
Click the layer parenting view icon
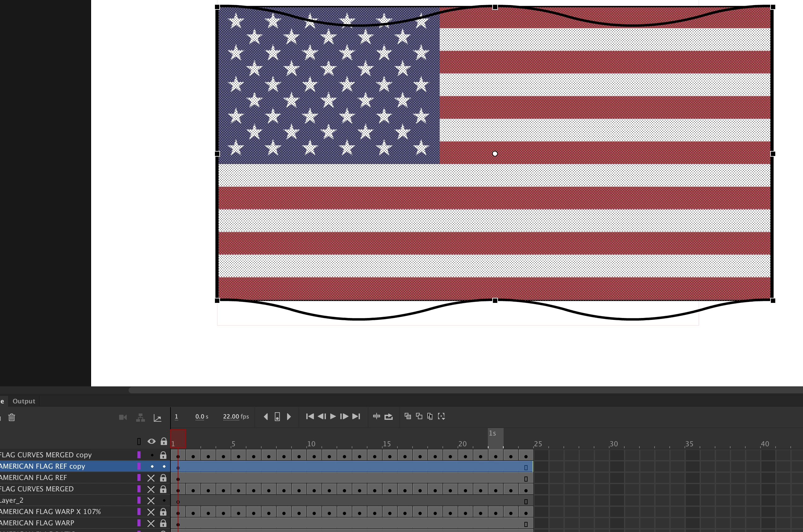coord(141,418)
